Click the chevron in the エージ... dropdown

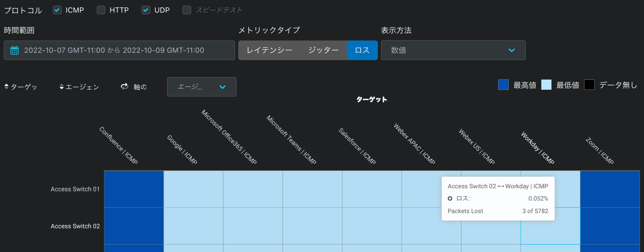222,87
